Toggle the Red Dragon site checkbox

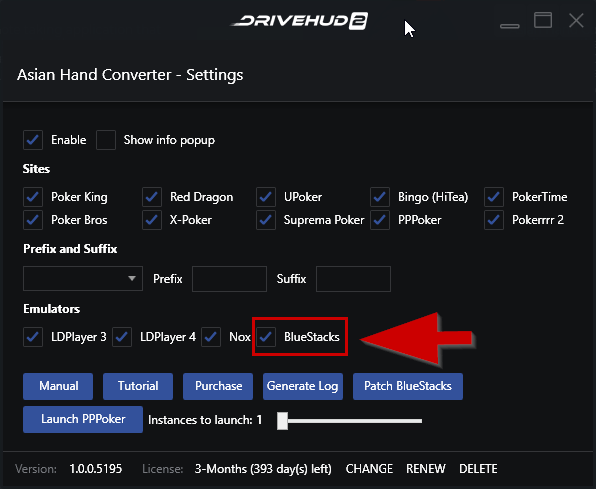152,197
